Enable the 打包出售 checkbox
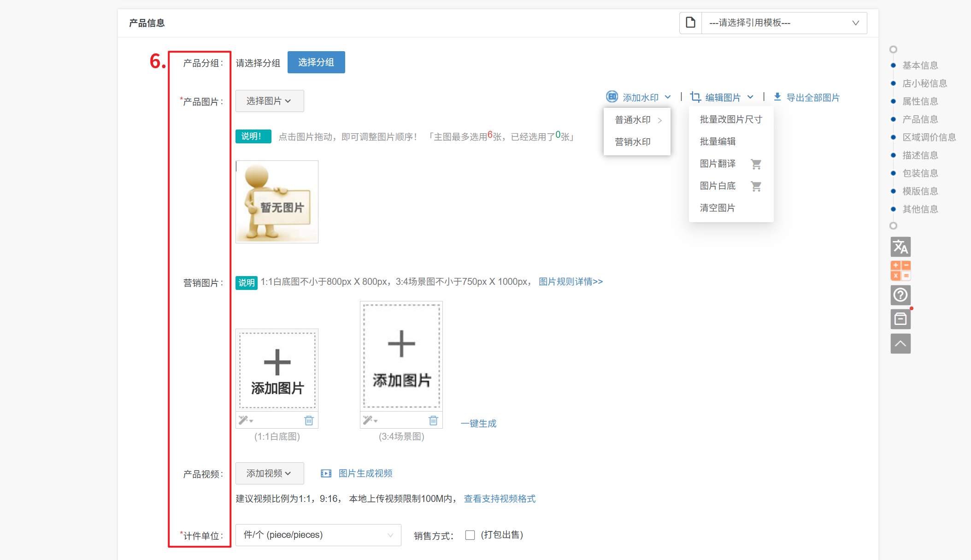 (x=470, y=535)
